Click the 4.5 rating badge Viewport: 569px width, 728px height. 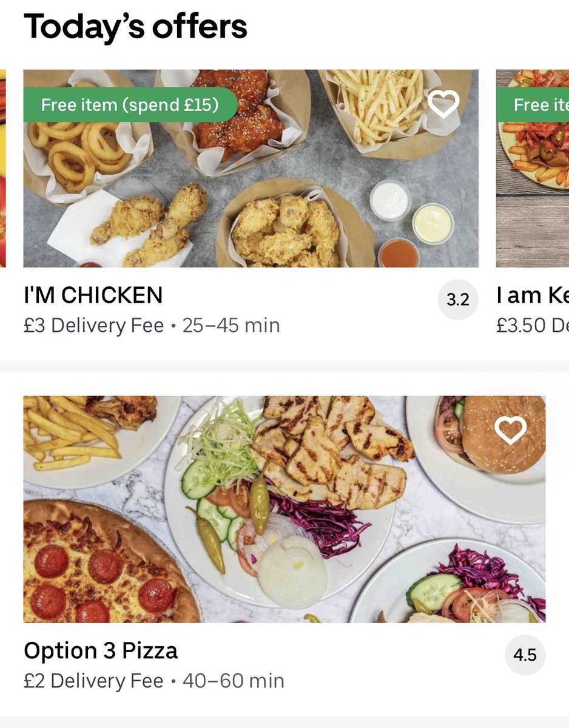pos(525,655)
